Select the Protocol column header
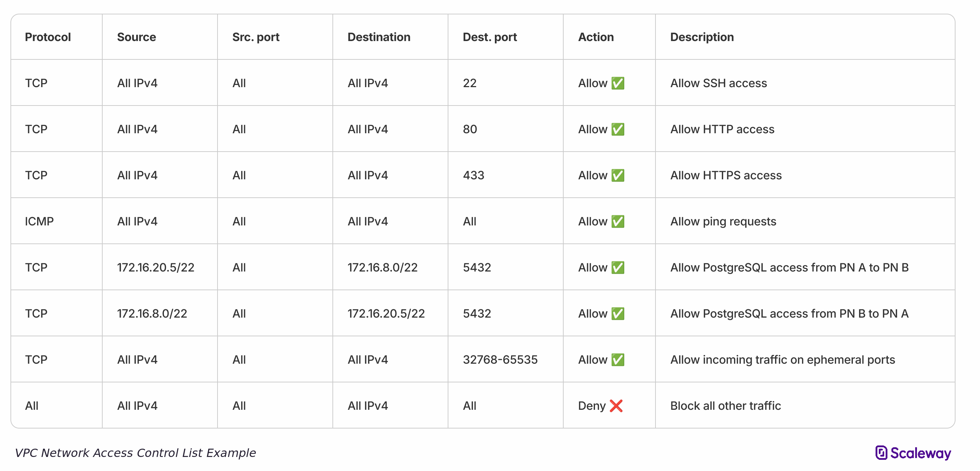980x471 pixels. tap(48, 37)
